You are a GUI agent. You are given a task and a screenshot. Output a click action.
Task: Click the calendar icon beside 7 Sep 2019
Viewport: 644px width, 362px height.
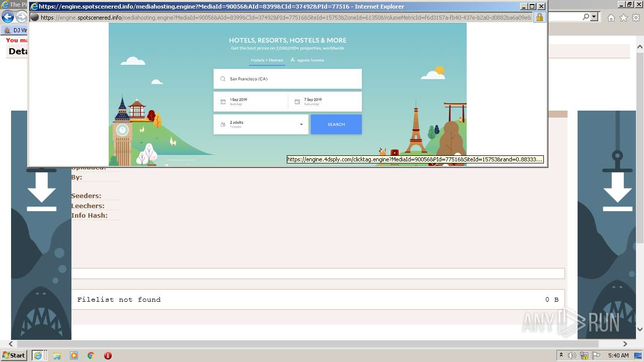tap(297, 102)
